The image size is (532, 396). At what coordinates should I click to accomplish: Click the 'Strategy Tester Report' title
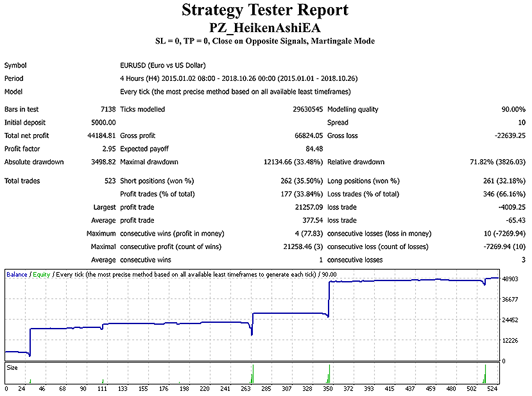pyautogui.click(x=265, y=10)
